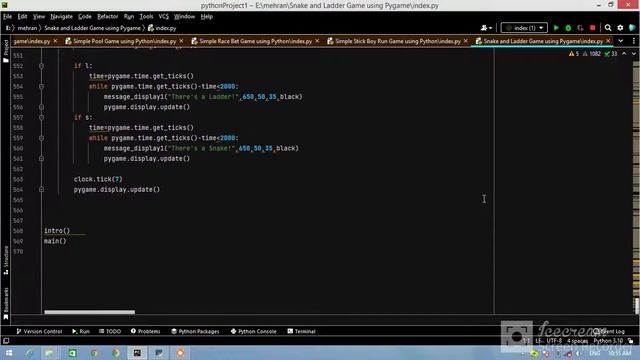Run with coverage icon in toolbar

[x=580, y=28]
